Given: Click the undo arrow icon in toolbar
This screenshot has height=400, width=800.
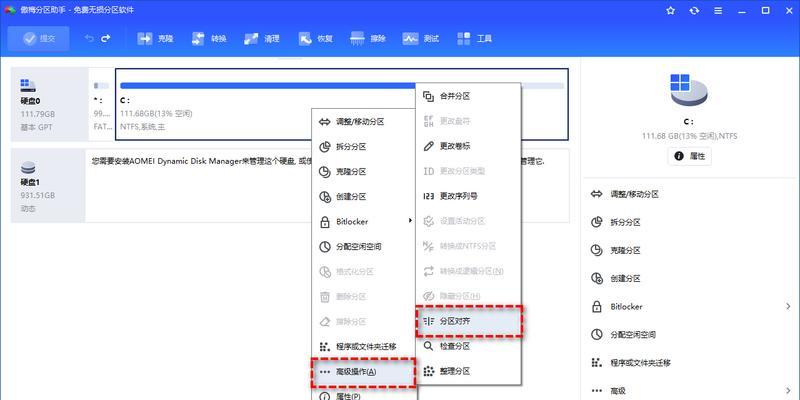Looking at the screenshot, I should tap(89, 38).
